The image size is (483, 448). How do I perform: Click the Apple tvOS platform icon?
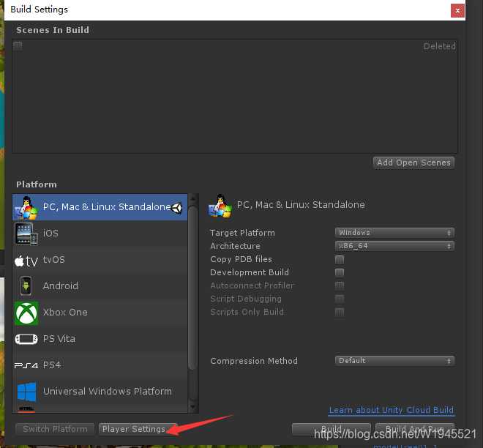click(x=26, y=261)
